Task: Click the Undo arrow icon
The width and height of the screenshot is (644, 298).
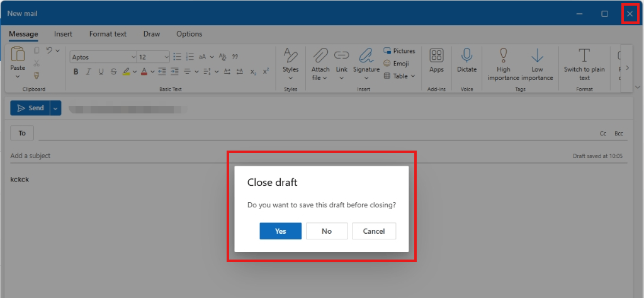Action: point(49,50)
